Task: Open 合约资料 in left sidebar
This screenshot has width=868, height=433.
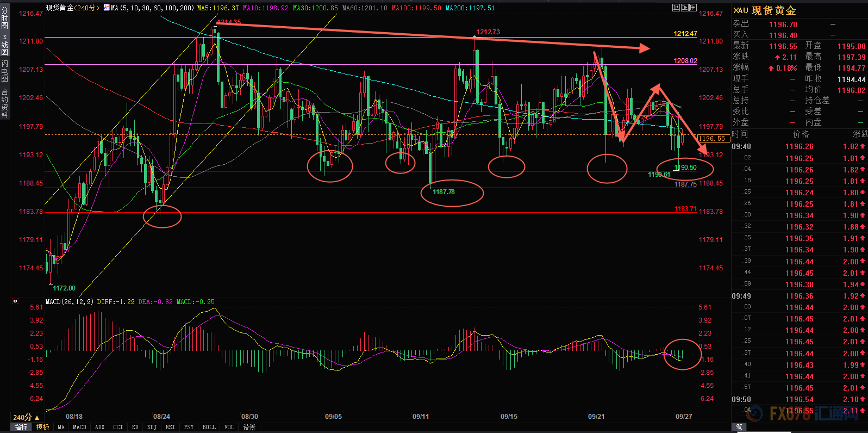Action: tap(5, 103)
